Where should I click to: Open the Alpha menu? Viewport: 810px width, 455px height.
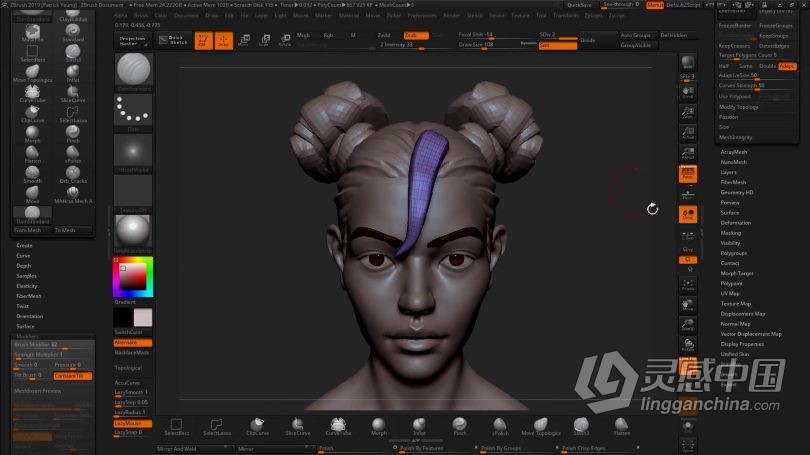pos(120,15)
